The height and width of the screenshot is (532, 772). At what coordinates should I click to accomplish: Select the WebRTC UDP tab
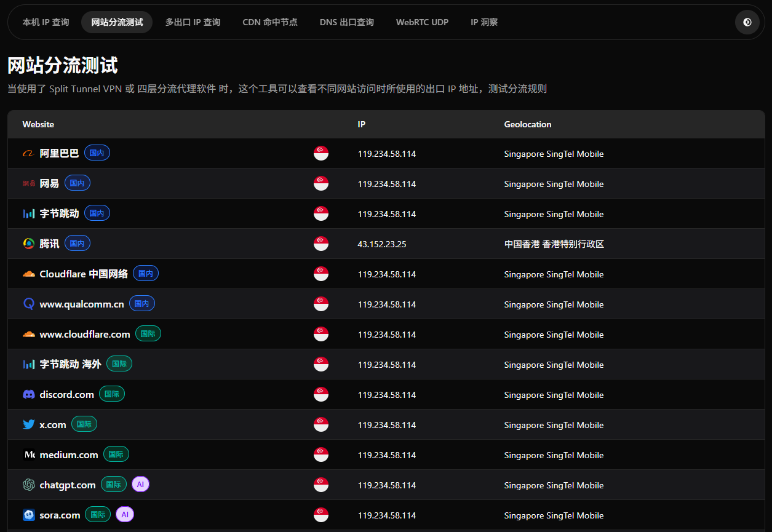[422, 22]
